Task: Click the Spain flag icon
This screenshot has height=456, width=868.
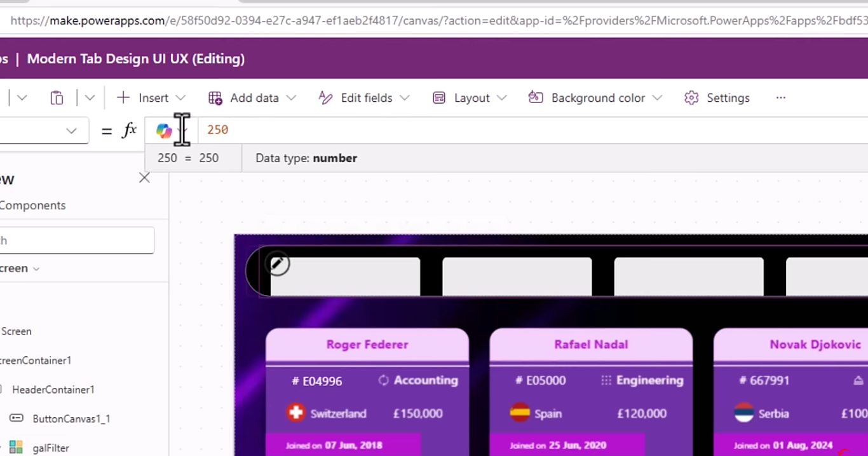Action: point(520,413)
